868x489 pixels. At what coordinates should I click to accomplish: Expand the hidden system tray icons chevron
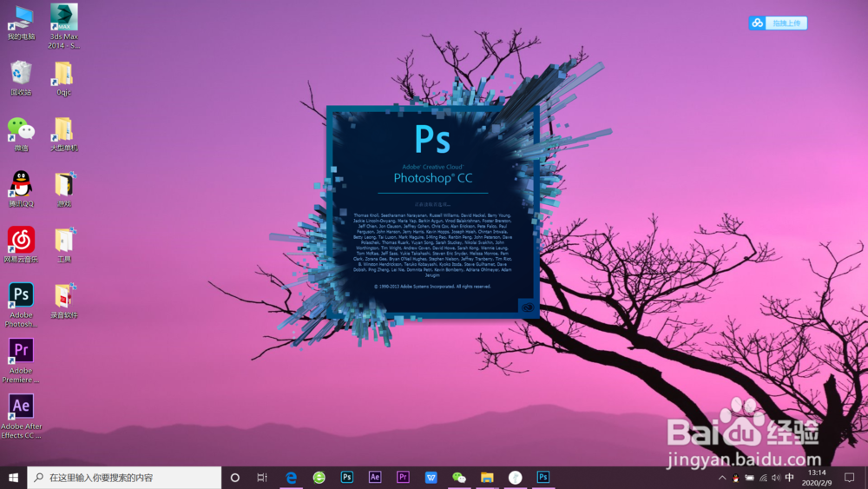[722, 478]
